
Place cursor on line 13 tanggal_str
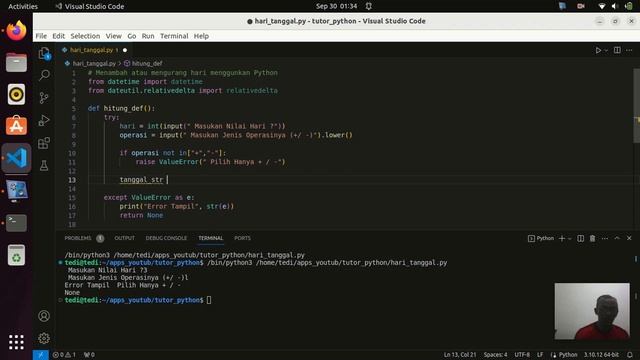click(141, 180)
